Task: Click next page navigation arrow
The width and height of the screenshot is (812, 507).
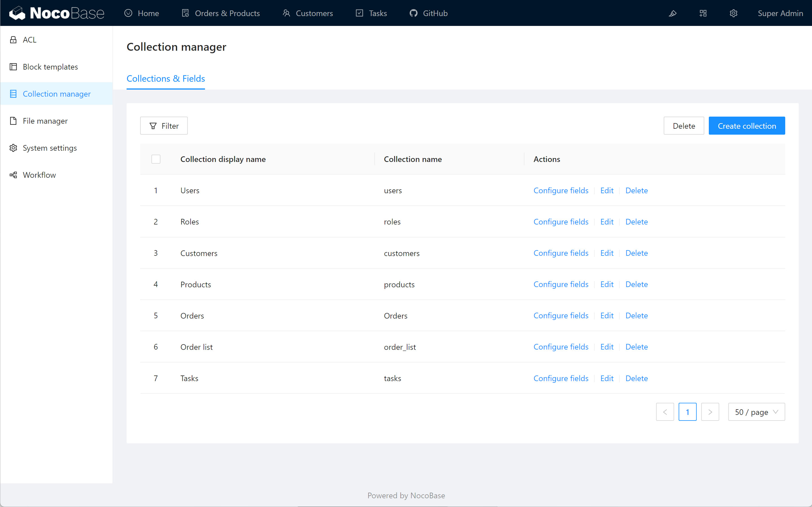Action: coord(710,412)
